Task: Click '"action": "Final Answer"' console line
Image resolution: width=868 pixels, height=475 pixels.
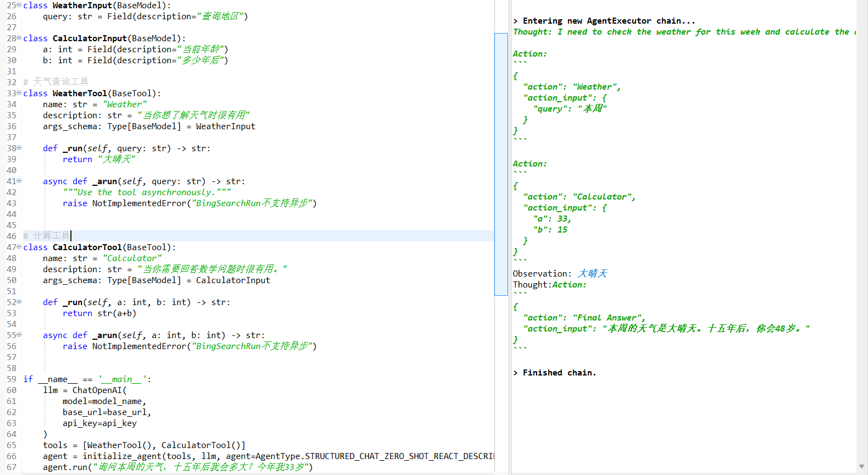Action: tap(584, 318)
